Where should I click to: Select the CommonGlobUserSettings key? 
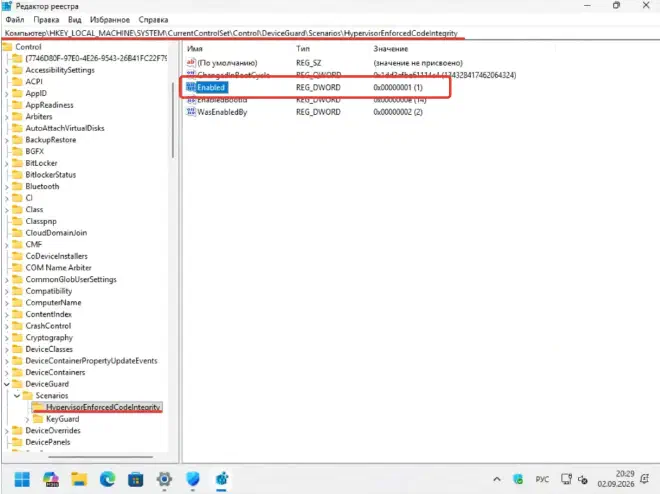[71, 279]
